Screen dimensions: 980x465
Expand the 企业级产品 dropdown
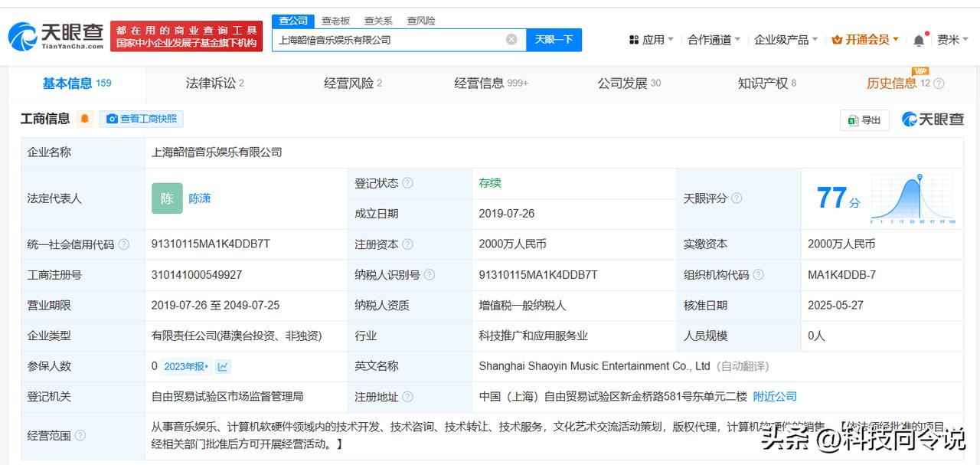click(x=786, y=40)
